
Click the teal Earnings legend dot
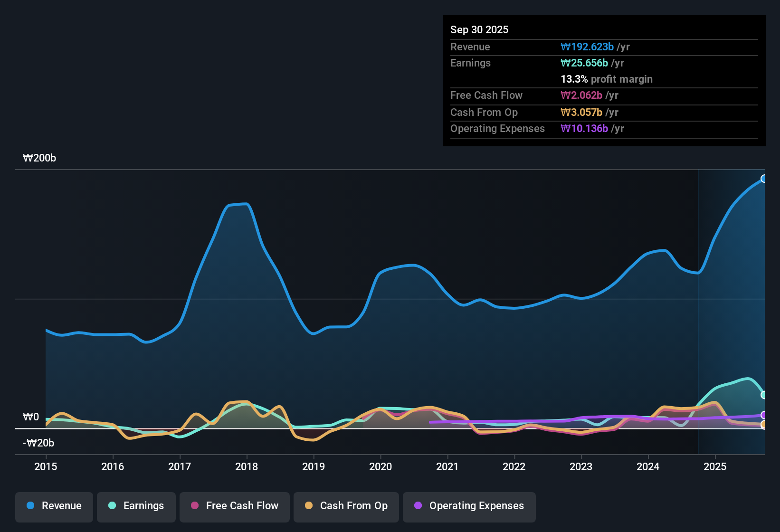pos(112,506)
